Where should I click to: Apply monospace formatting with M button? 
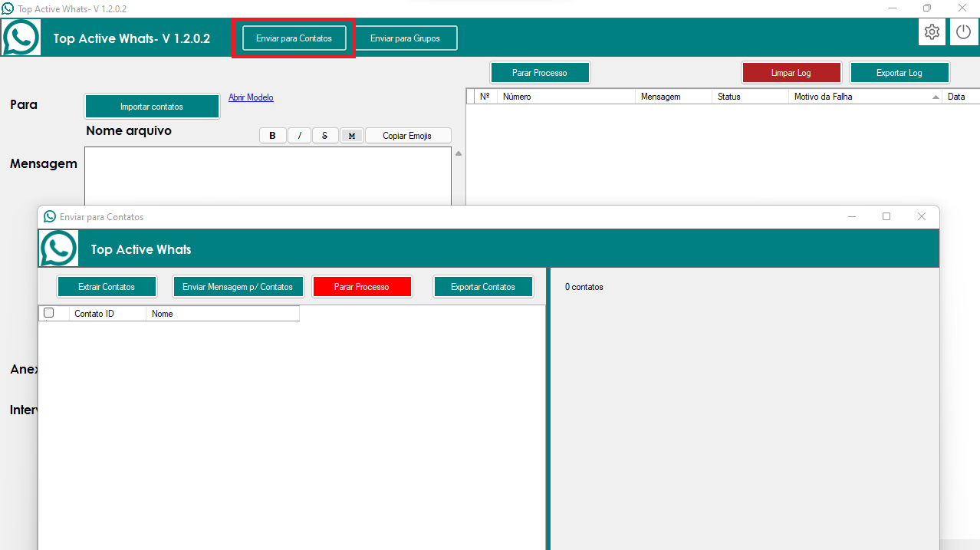351,136
